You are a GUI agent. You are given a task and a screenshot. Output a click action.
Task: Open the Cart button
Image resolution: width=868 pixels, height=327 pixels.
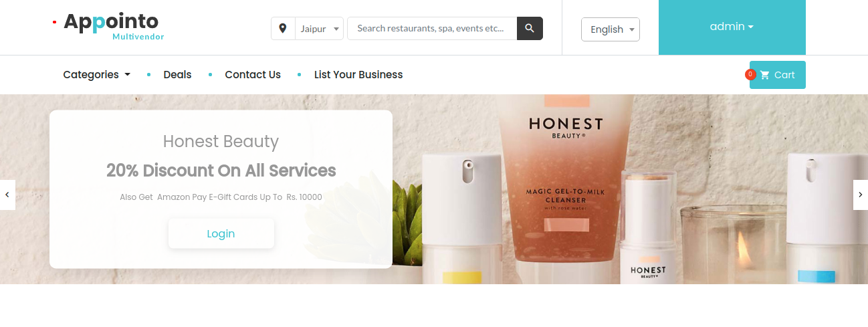point(778,75)
